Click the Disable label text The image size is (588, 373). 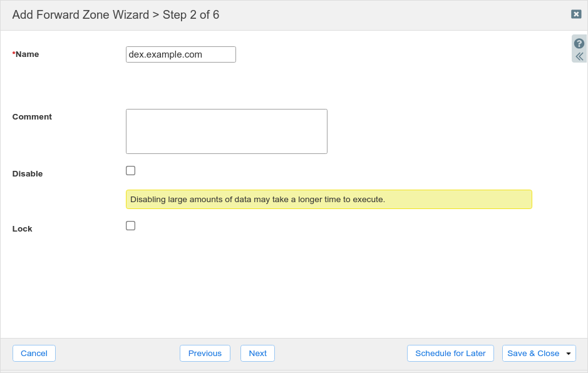tap(28, 173)
